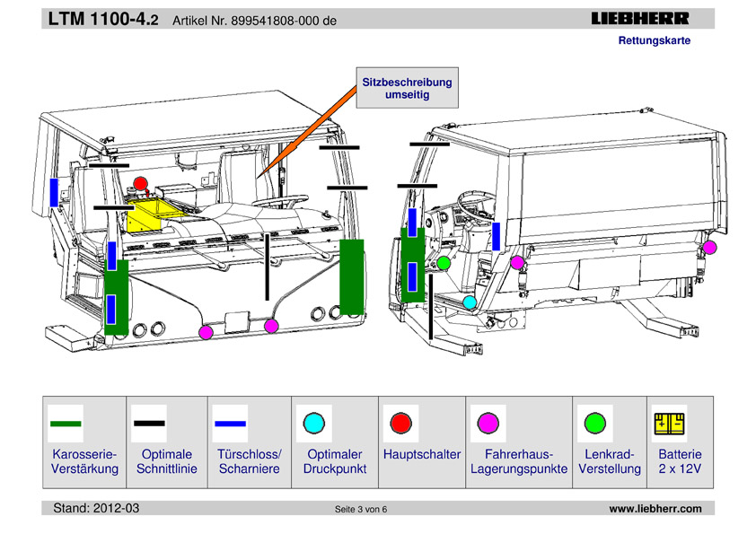Click the cyan pressure point marker on the cab drawing
756x534 pixels.
[470, 302]
